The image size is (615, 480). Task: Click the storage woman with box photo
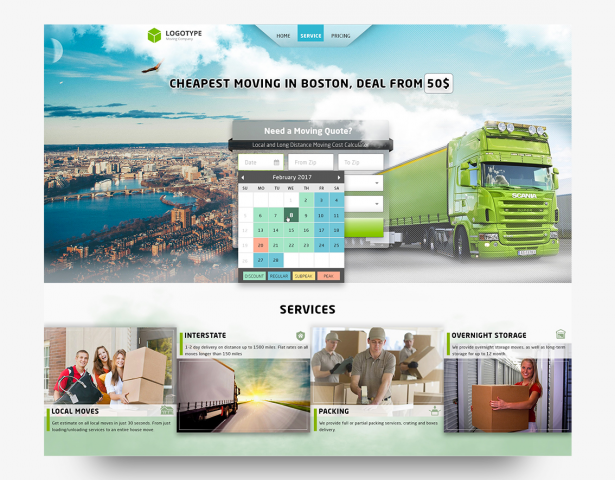click(508, 395)
